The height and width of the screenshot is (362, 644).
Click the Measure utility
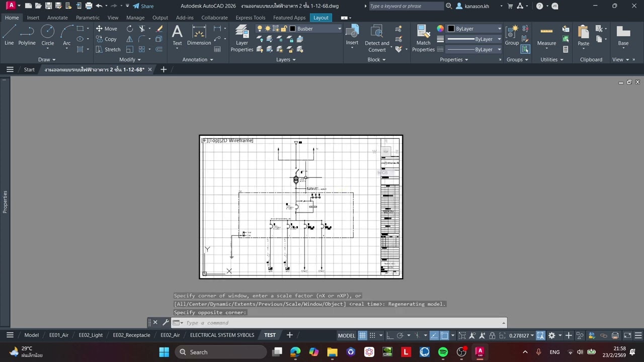point(546,35)
